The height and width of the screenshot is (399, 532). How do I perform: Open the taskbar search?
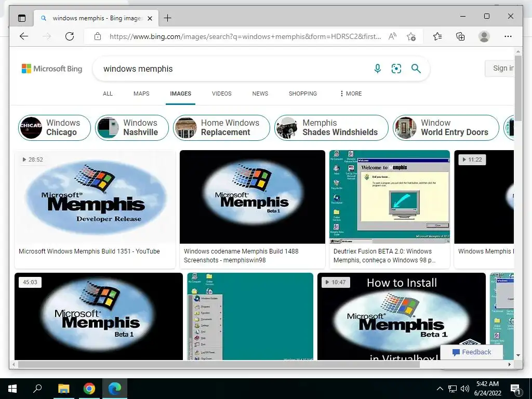coord(37,389)
